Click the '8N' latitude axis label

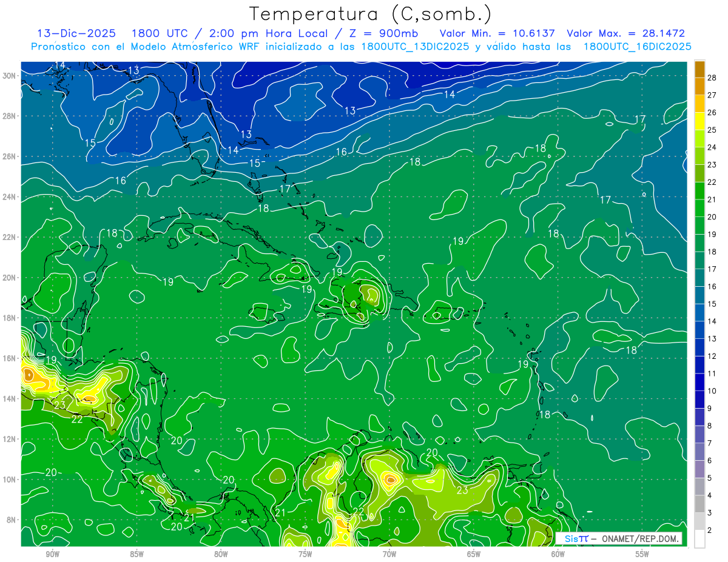tap(12, 520)
